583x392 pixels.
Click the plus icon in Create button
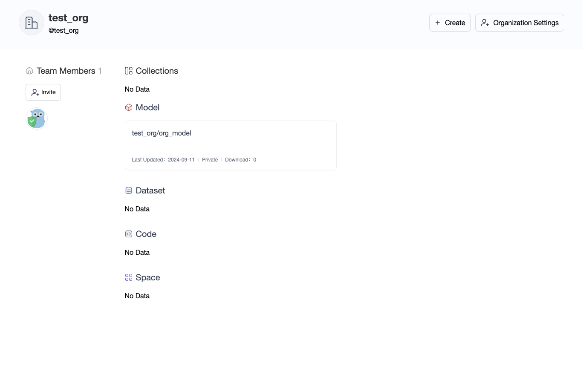point(438,23)
